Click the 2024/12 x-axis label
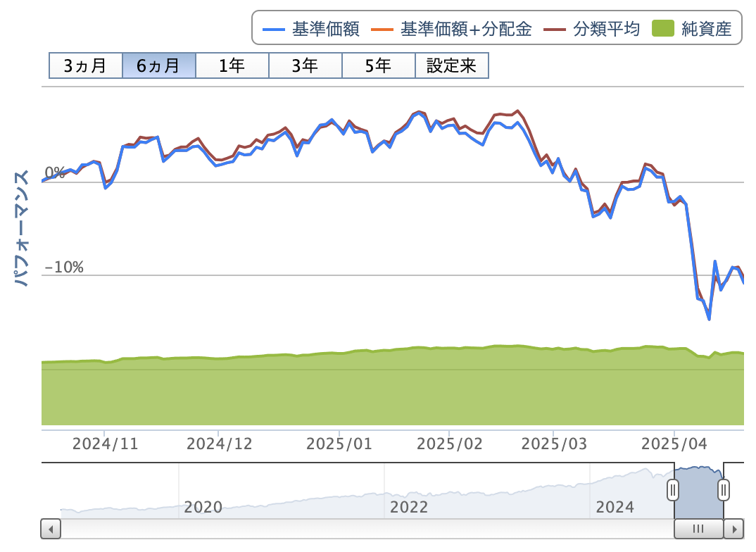 (x=220, y=444)
